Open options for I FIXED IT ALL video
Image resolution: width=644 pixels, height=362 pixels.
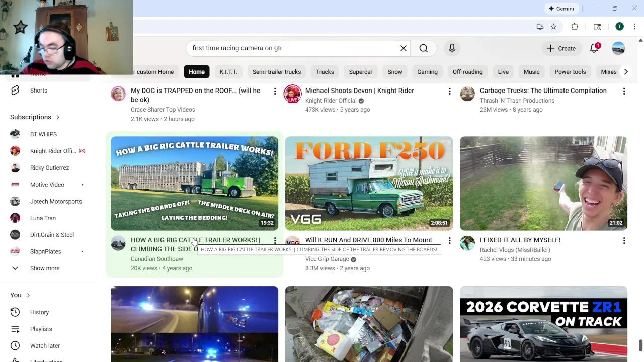(x=624, y=241)
